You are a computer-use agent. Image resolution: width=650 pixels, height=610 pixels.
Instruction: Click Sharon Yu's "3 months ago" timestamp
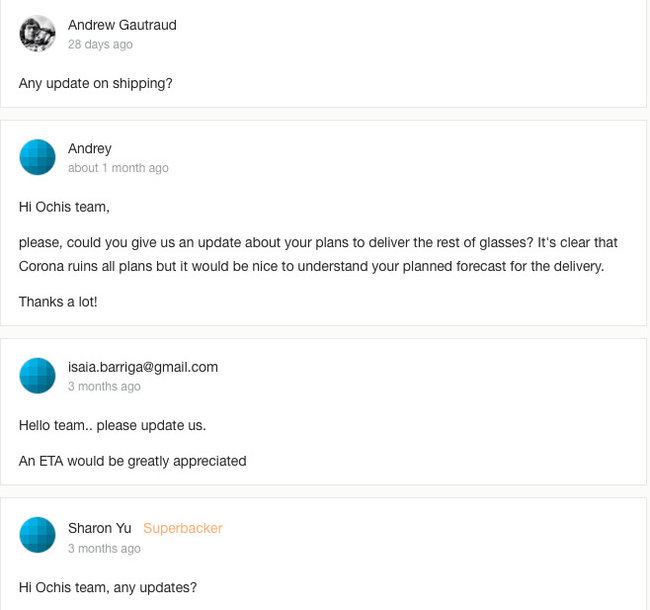click(x=104, y=549)
